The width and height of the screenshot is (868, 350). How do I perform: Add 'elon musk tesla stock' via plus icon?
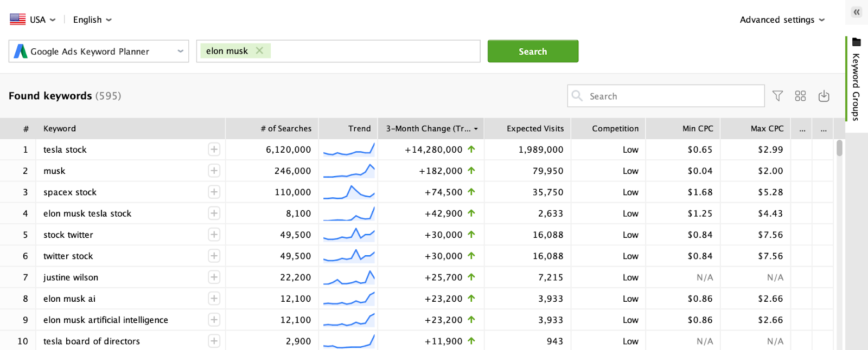[214, 213]
